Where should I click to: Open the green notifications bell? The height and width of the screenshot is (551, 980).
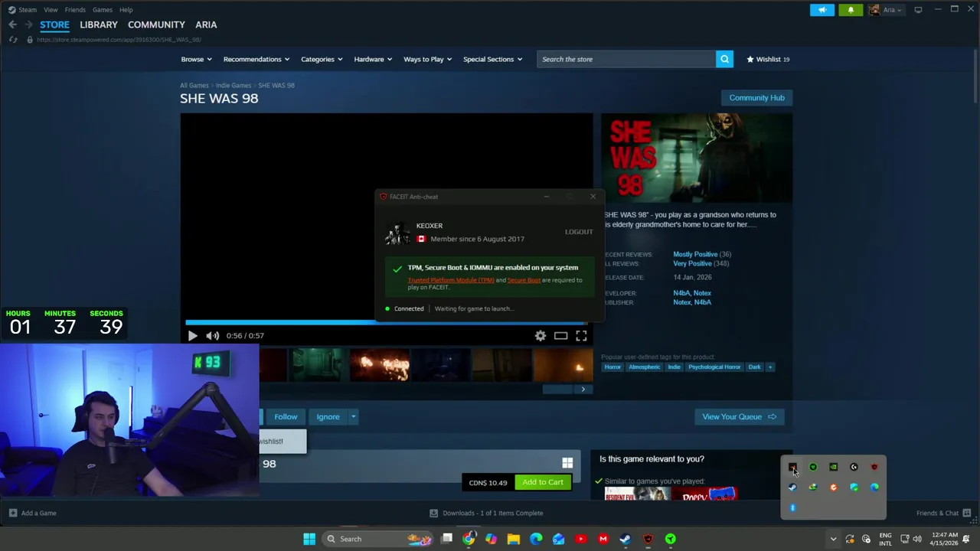pyautogui.click(x=851, y=10)
